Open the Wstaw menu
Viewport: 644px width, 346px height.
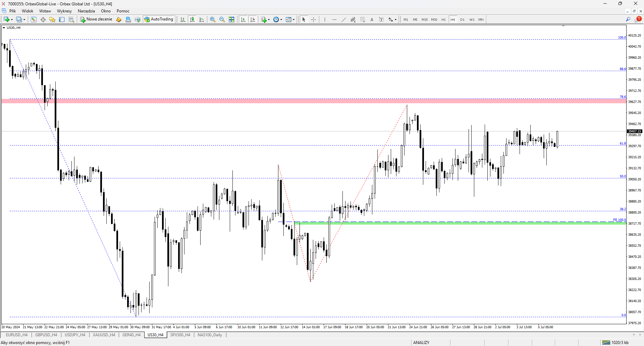click(x=45, y=11)
